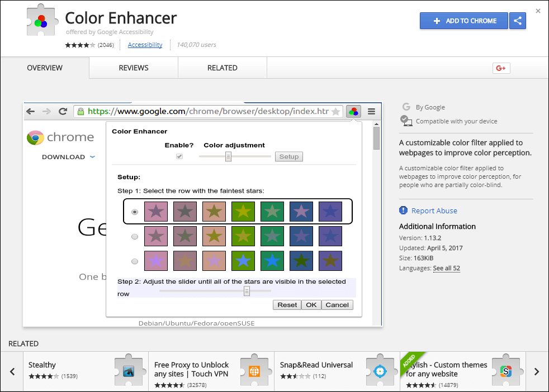Click the teal swatch in the third star row
Viewport: 549px width, 392px height.
pos(272,261)
